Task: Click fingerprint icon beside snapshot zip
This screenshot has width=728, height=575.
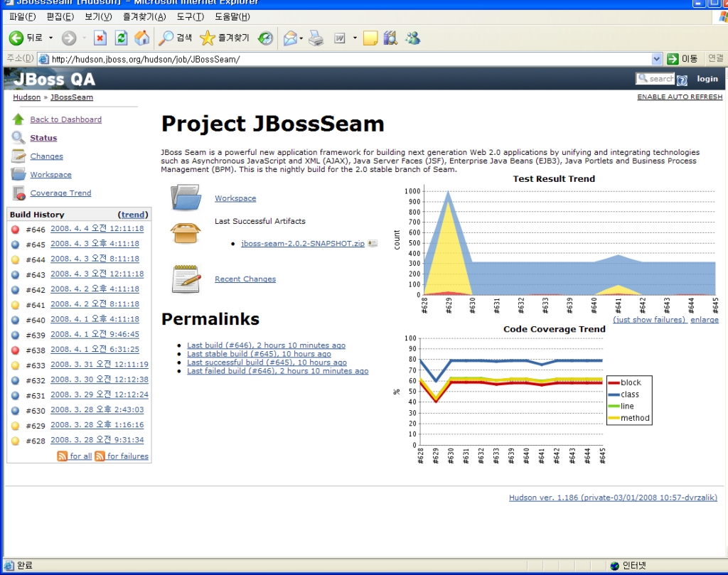Action: tap(373, 243)
